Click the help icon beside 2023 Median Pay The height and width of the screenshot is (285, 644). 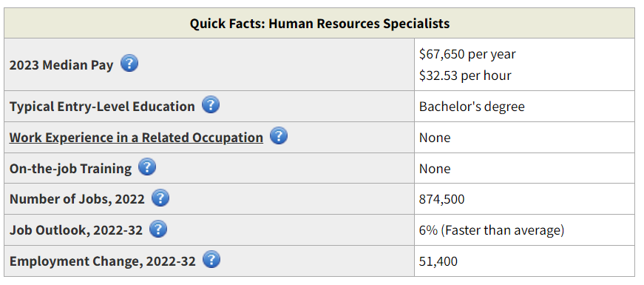129,64
